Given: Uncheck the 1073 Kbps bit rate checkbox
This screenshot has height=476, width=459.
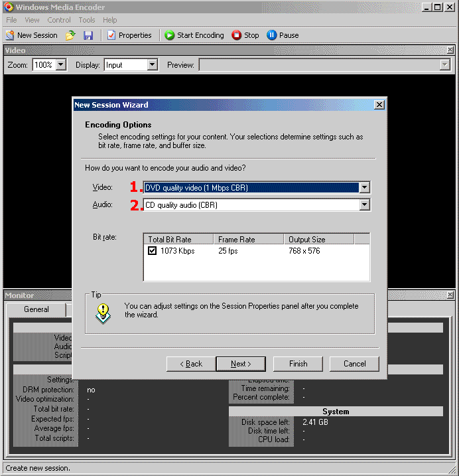Looking at the screenshot, I should point(153,251).
